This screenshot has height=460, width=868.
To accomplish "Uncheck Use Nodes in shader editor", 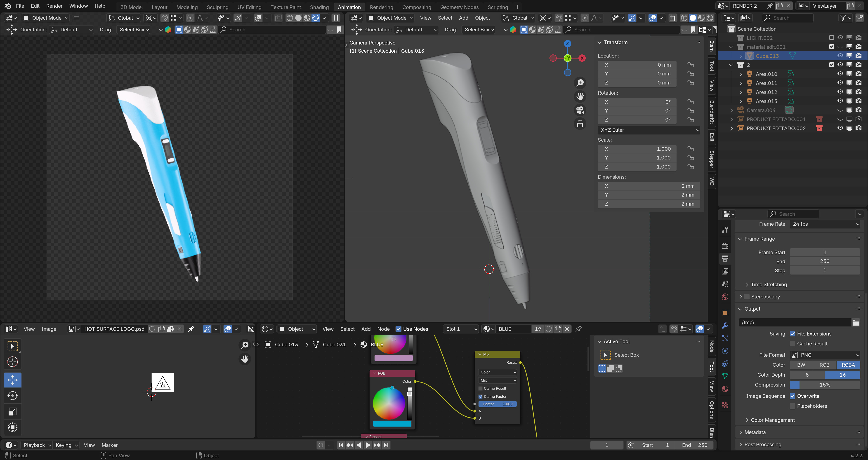I will pos(398,329).
